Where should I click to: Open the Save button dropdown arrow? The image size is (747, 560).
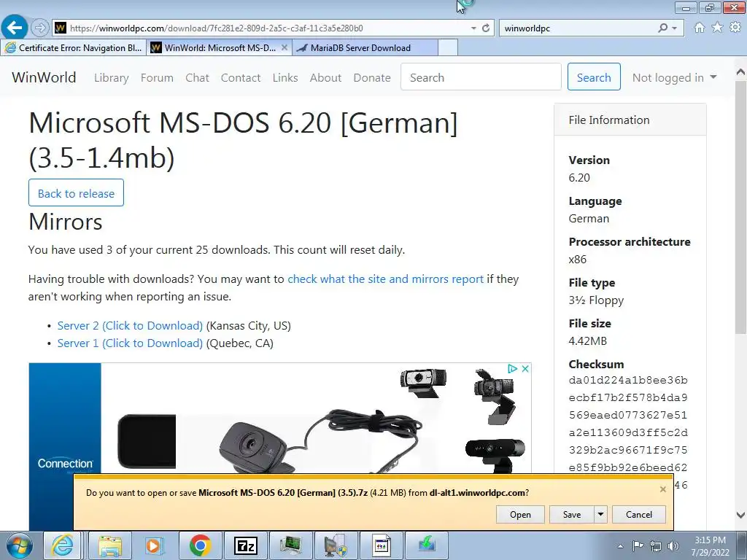click(x=601, y=514)
